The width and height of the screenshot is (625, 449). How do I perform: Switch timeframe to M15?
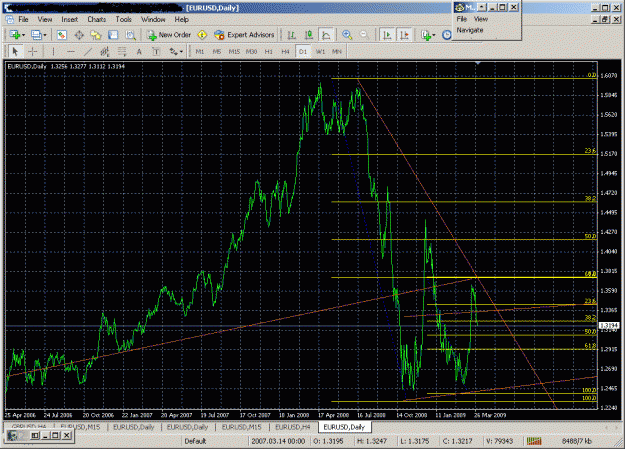234,51
